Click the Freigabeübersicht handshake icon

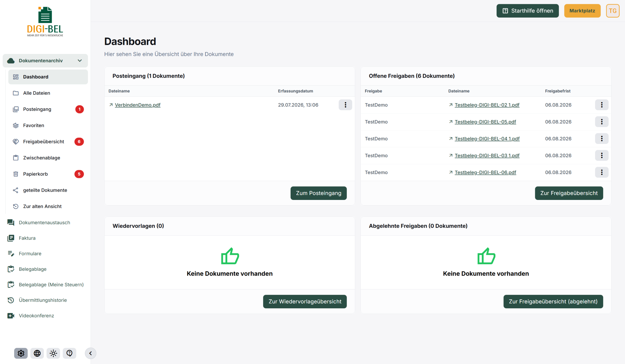click(16, 142)
